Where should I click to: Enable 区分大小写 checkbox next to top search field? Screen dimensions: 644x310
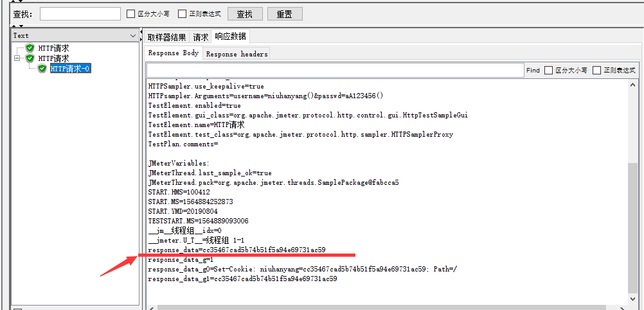point(131,13)
